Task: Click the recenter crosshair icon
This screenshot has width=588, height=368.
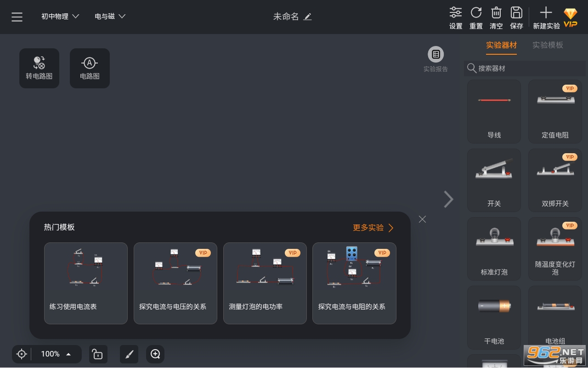Action: click(x=22, y=354)
